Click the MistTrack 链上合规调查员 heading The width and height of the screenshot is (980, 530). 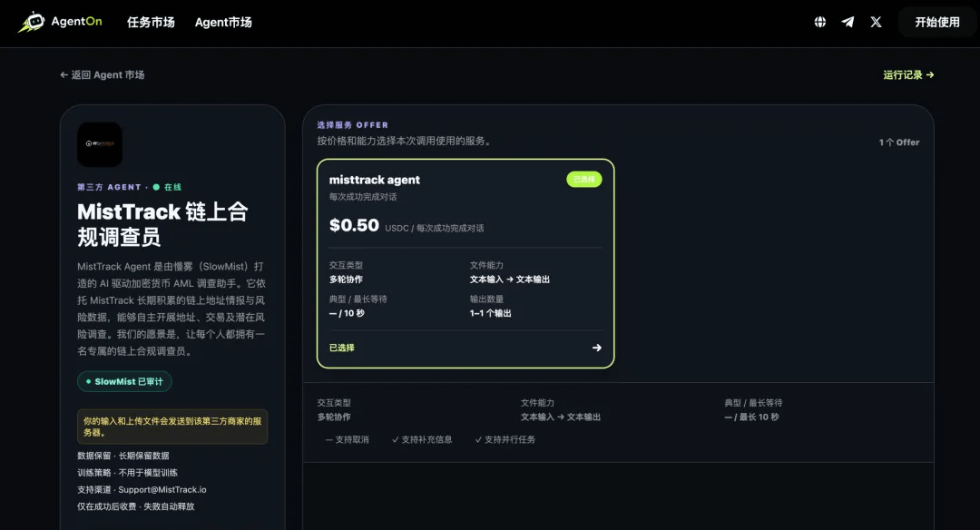tap(162, 224)
